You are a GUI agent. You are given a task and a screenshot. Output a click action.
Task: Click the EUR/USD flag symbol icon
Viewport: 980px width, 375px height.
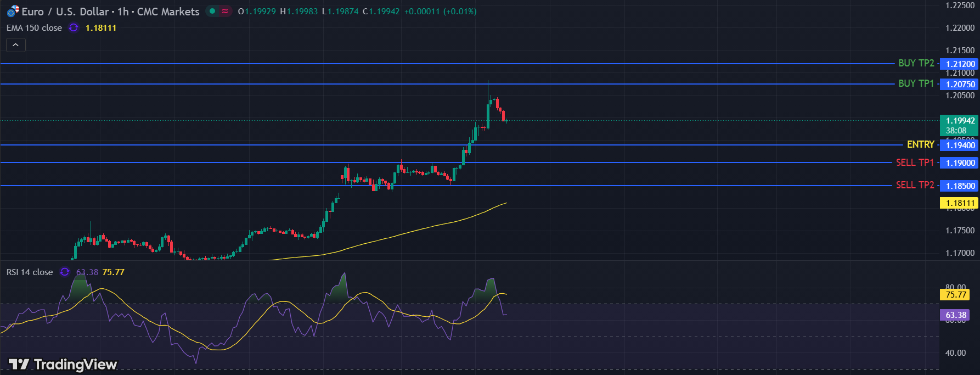click(13, 12)
